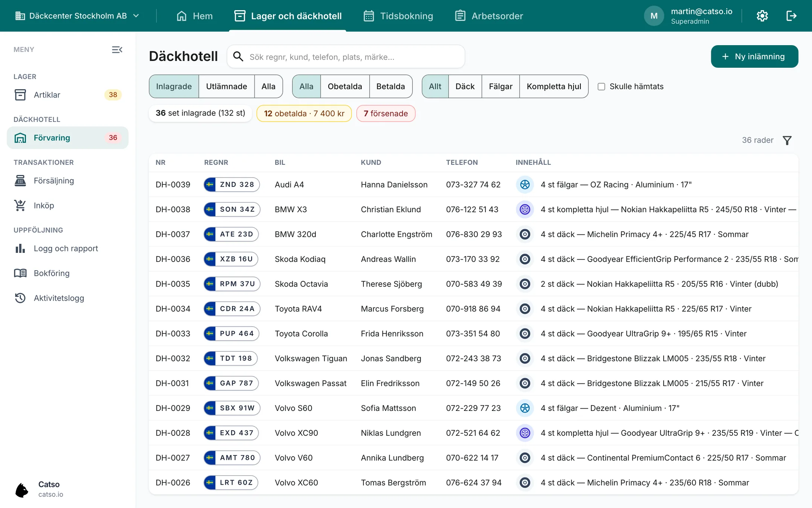
Task: Click the ZND 328 license plate
Action: tap(232, 184)
